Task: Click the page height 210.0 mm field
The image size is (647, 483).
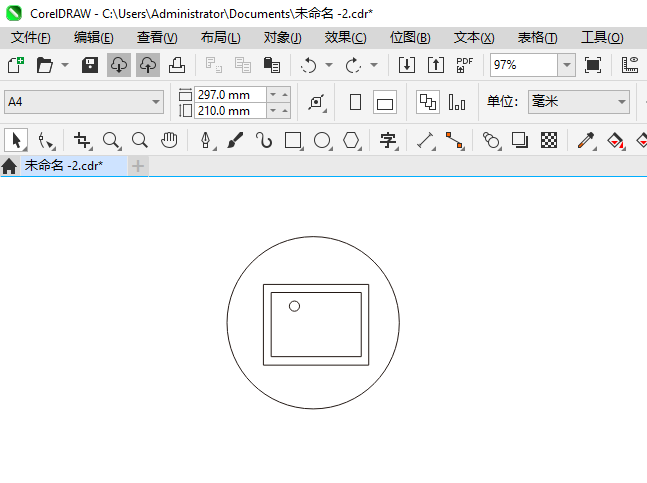Action: [x=230, y=111]
